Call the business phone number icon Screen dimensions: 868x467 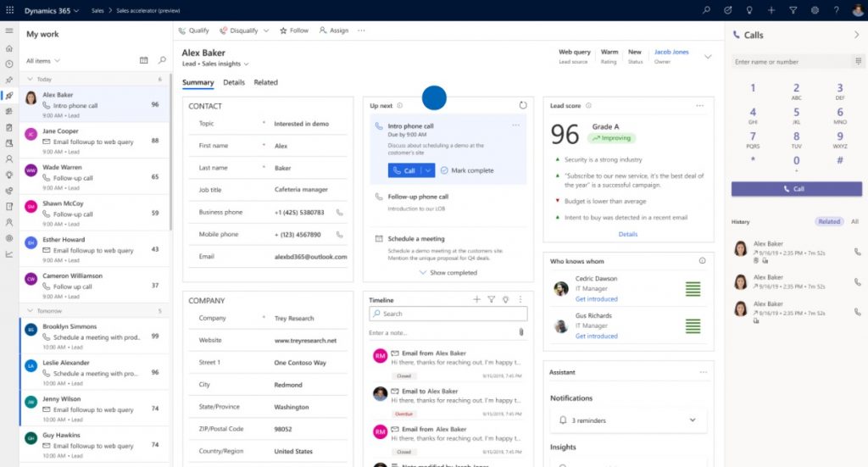(x=339, y=213)
